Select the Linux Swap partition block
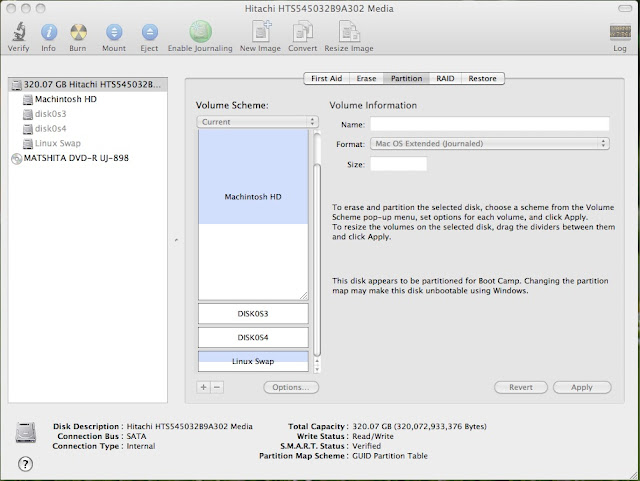This screenshot has height=481, width=640. tap(253, 361)
